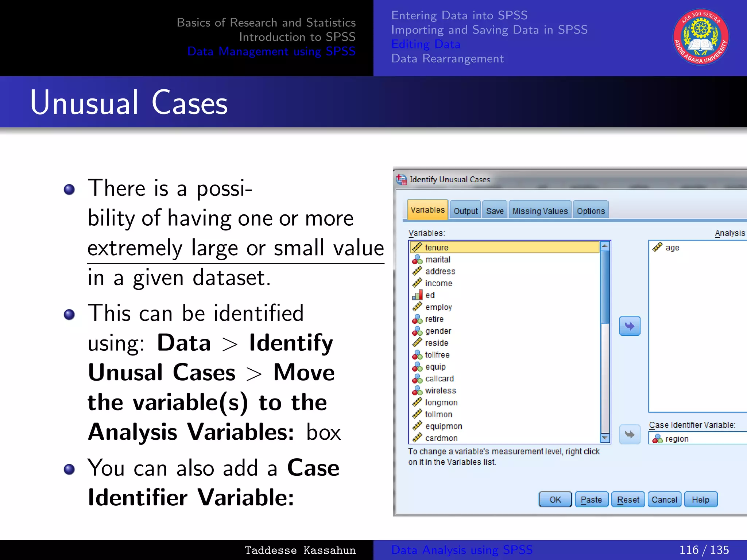Click the variables list scroll-down arrow
747x560 pixels.
tap(605, 437)
